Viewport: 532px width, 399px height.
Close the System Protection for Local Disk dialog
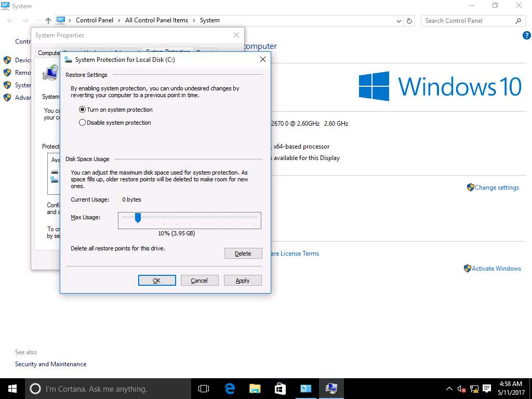262,59
